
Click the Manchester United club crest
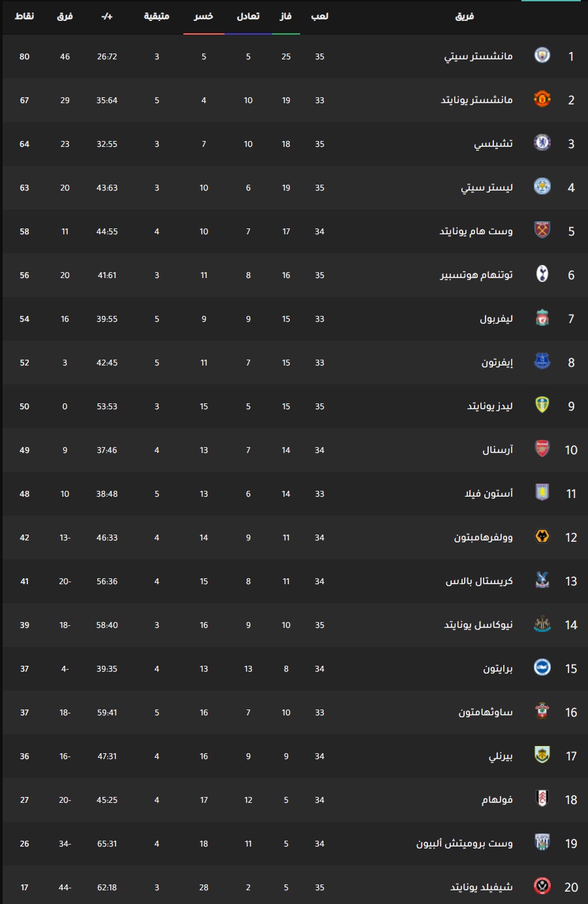[542, 99]
